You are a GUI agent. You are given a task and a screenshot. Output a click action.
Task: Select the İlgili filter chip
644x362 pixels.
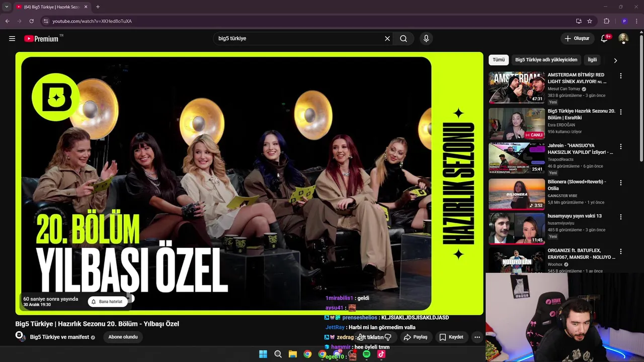[x=592, y=60]
